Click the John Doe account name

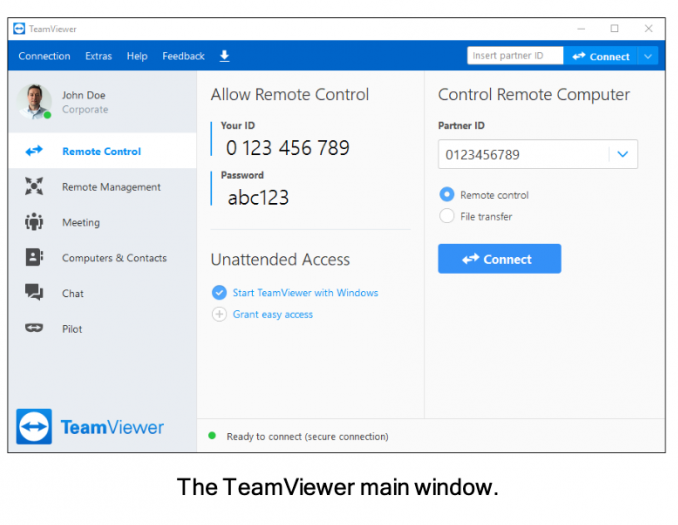pyautogui.click(x=83, y=95)
